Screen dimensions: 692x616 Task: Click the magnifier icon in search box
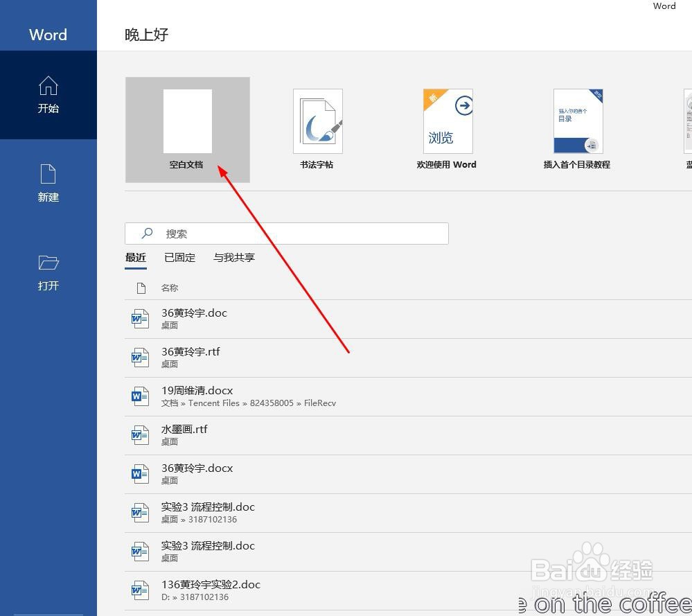pos(147,233)
